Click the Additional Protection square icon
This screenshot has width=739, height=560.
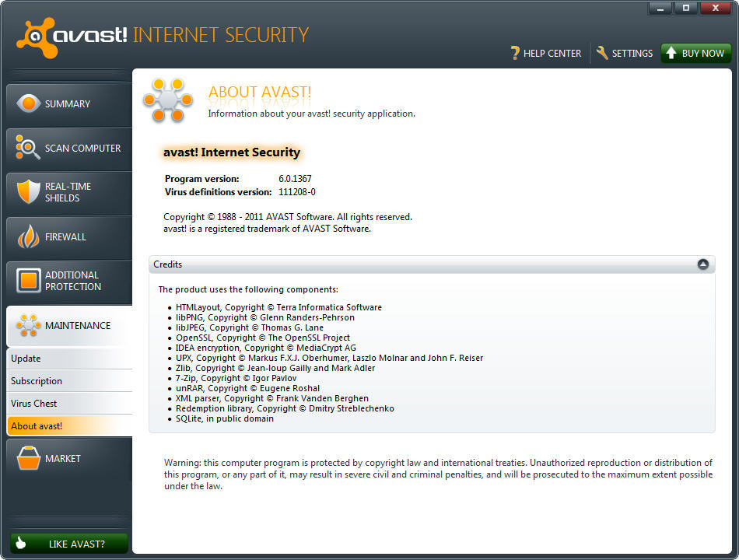coord(28,281)
